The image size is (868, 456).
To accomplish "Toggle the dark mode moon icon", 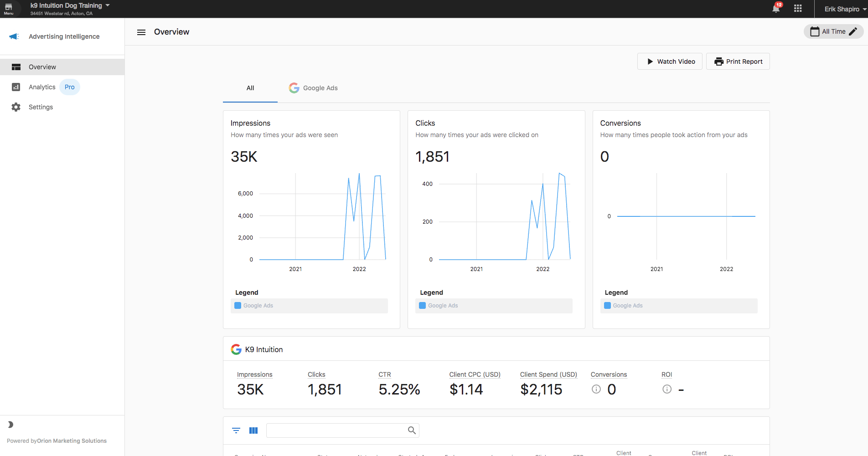I will (x=10, y=425).
